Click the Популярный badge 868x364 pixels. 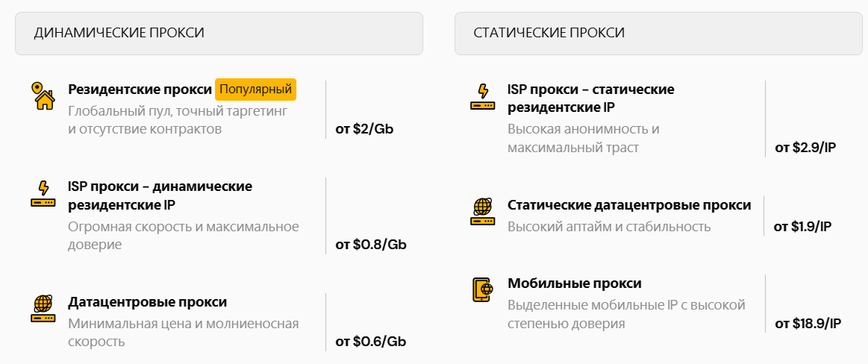click(255, 90)
